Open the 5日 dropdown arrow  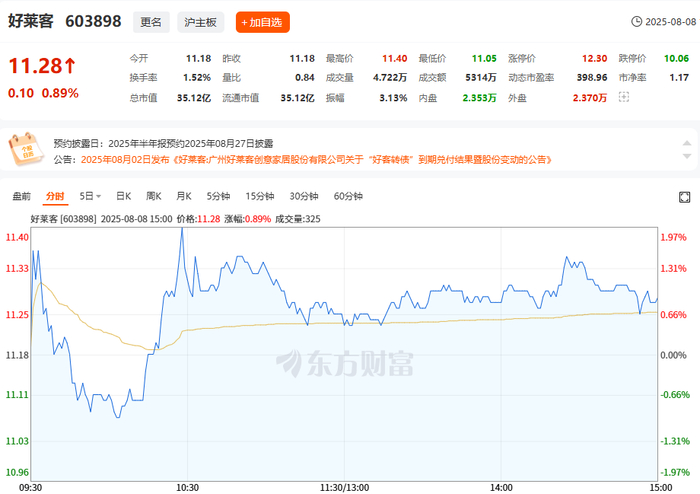point(98,196)
